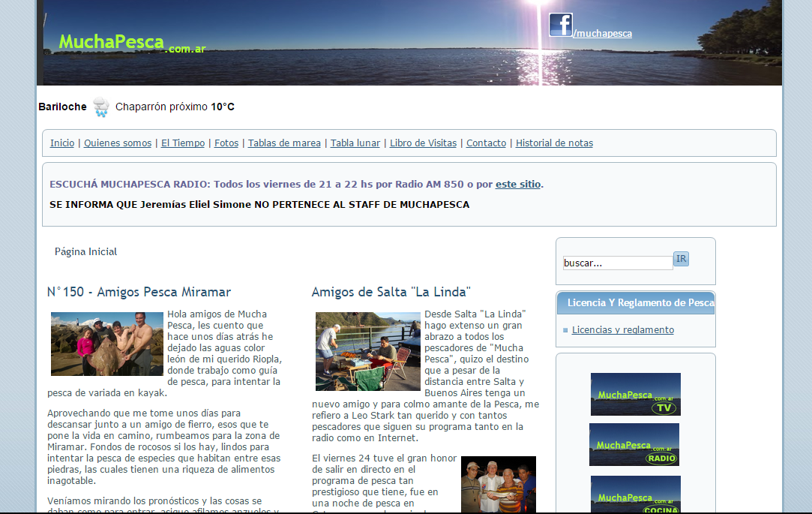This screenshot has height=514, width=812.
Task: Go to the Contacto page
Action: tap(487, 143)
